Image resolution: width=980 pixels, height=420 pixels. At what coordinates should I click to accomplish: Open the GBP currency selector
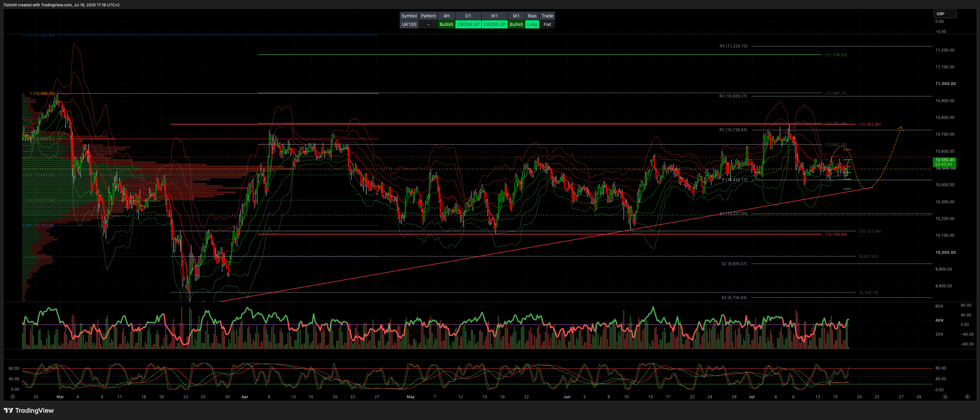945,14
